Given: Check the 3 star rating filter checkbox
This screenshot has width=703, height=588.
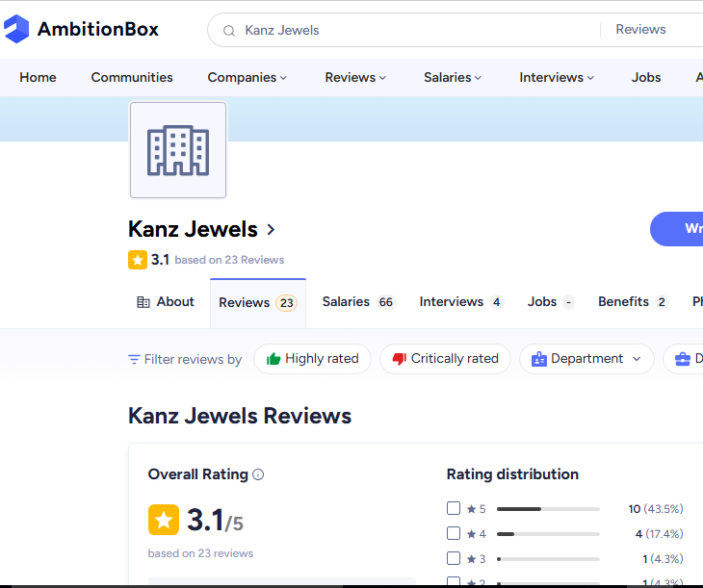Looking at the screenshot, I should tap(454, 558).
